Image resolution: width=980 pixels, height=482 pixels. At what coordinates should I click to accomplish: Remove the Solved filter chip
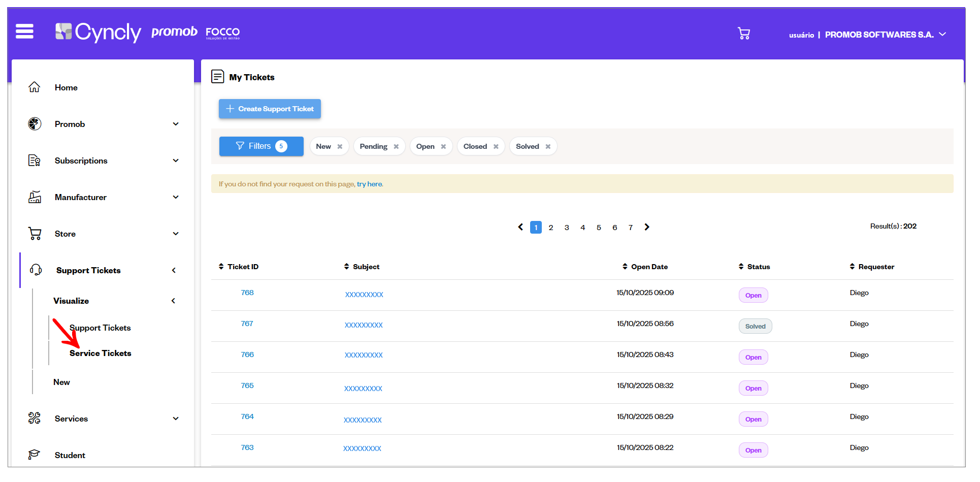point(548,147)
